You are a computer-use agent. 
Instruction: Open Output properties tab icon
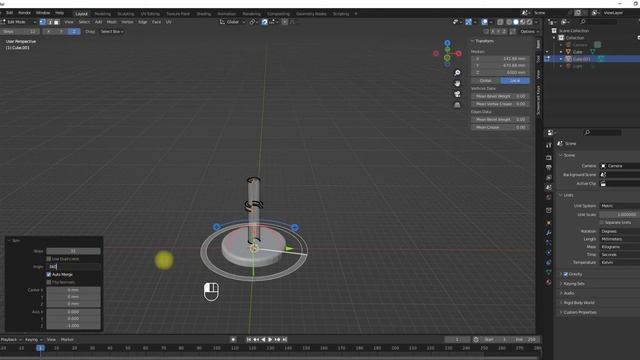(x=549, y=167)
